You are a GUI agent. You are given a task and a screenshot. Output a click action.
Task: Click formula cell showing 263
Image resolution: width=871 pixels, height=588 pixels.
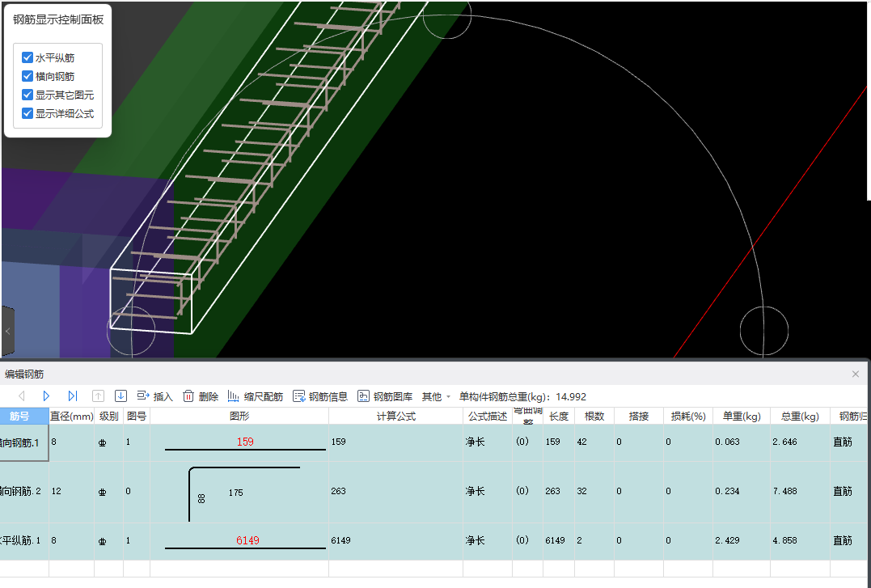pyautogui.click(x=395, y=491)
